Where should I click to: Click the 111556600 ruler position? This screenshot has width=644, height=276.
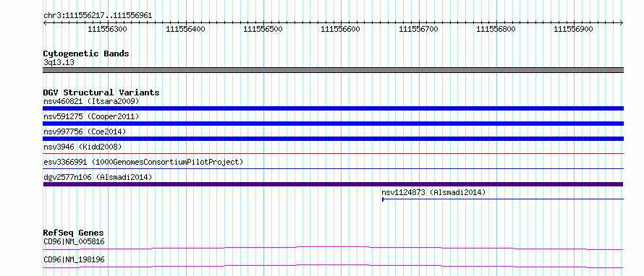[x=340, y=29]
